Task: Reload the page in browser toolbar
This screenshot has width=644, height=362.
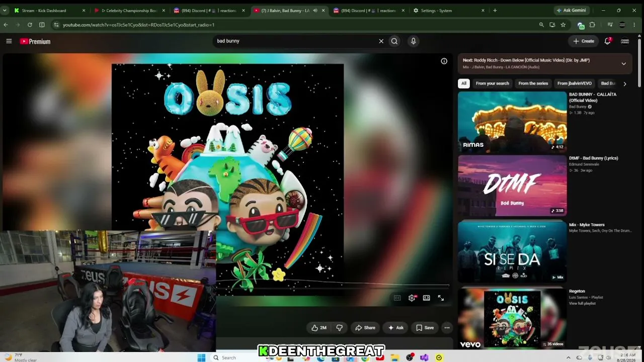Action: pos(30,25)
